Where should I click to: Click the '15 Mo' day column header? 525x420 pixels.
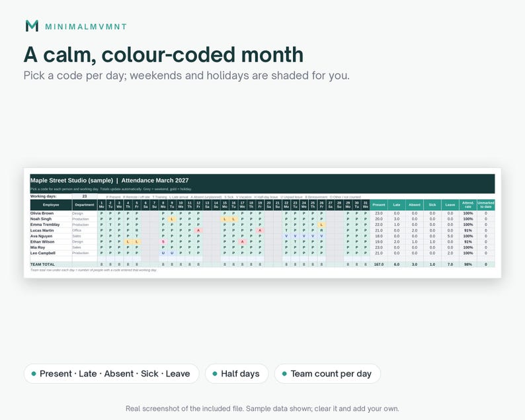click(225, 204)
